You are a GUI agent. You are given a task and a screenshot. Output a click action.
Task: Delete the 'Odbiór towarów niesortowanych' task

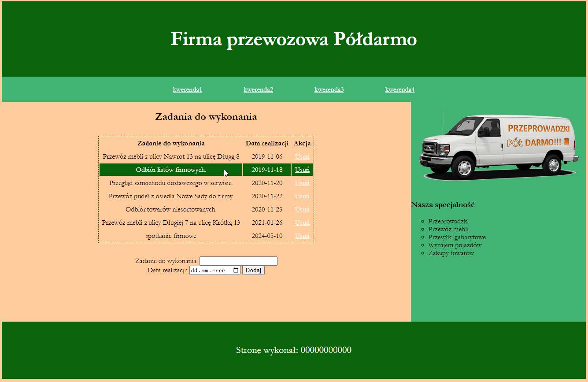point(302,209)
